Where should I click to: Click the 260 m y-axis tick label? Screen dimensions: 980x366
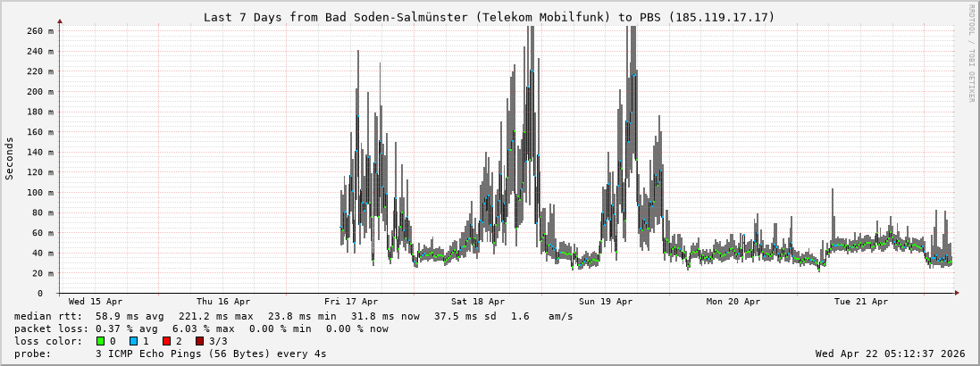click(40, 30)
